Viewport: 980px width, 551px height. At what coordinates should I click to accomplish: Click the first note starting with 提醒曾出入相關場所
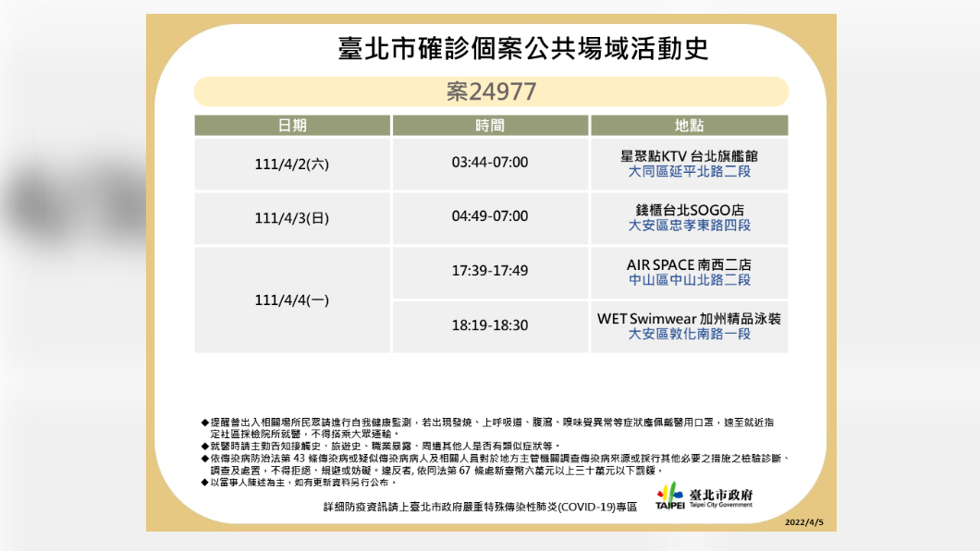tap(487, 428)
